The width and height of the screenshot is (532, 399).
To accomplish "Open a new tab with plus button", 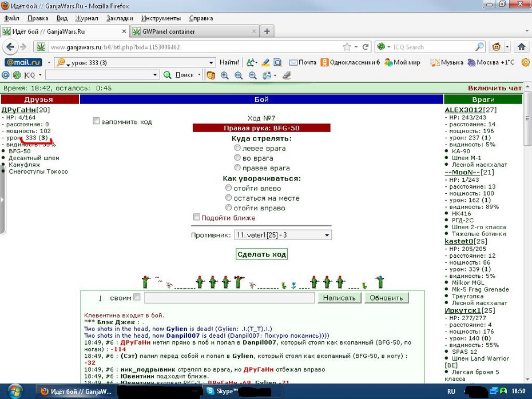I will (x=267, y=31).
